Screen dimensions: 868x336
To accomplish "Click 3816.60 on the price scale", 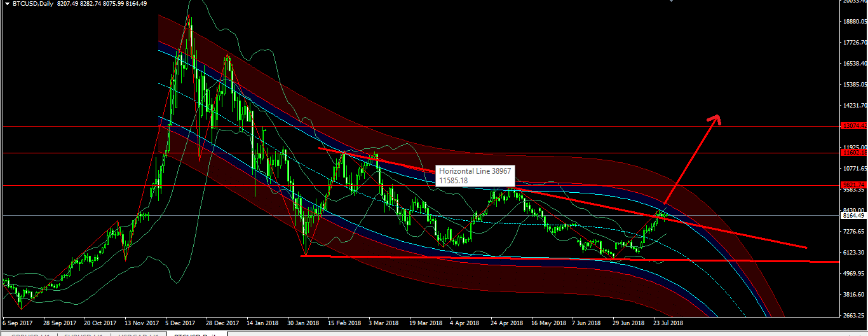I will [x=855, y=295].
